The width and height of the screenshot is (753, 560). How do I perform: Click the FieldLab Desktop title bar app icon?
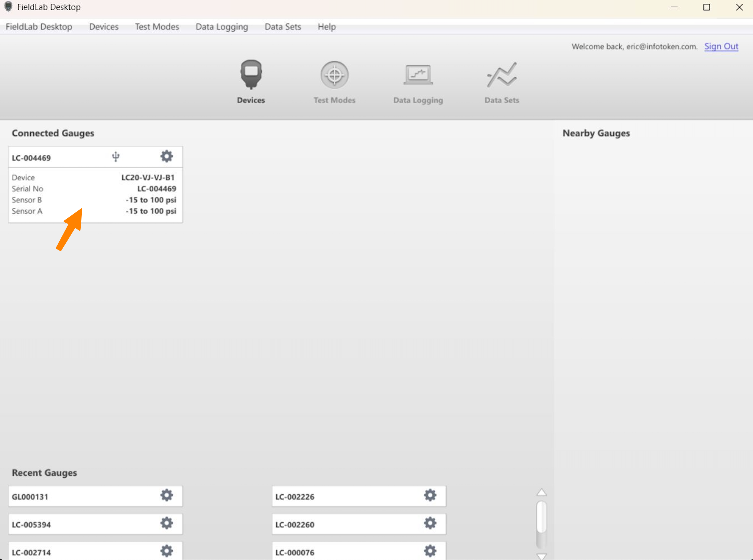(8, 7)
